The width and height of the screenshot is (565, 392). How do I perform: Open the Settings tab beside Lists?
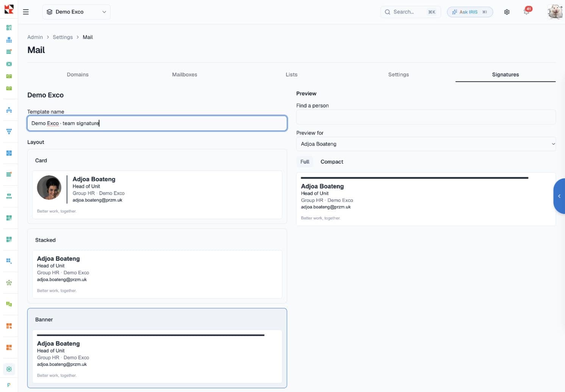click(398, 75)
